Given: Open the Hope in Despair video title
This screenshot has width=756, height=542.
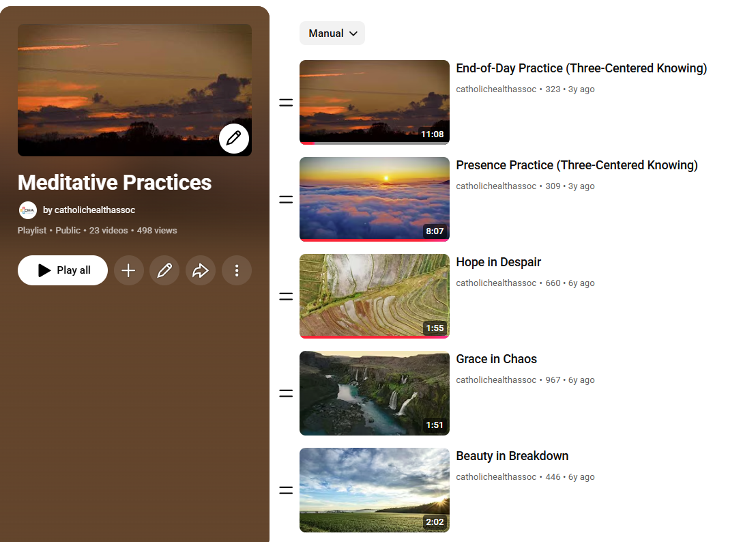Looking at the screenshot, I should [499, 262].
